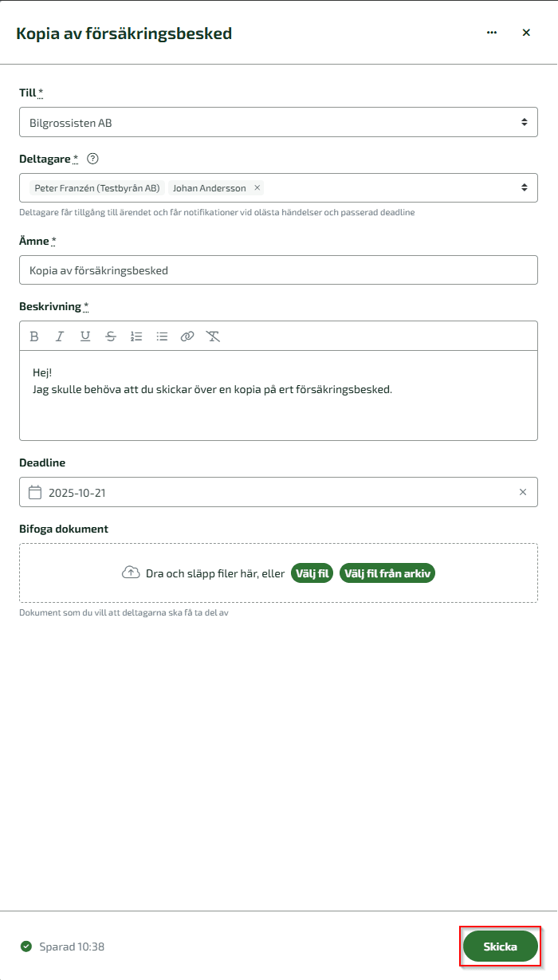Screen dimensions: 558x980
Task: Open the deadline calendar picker
Action: (35, 493)
